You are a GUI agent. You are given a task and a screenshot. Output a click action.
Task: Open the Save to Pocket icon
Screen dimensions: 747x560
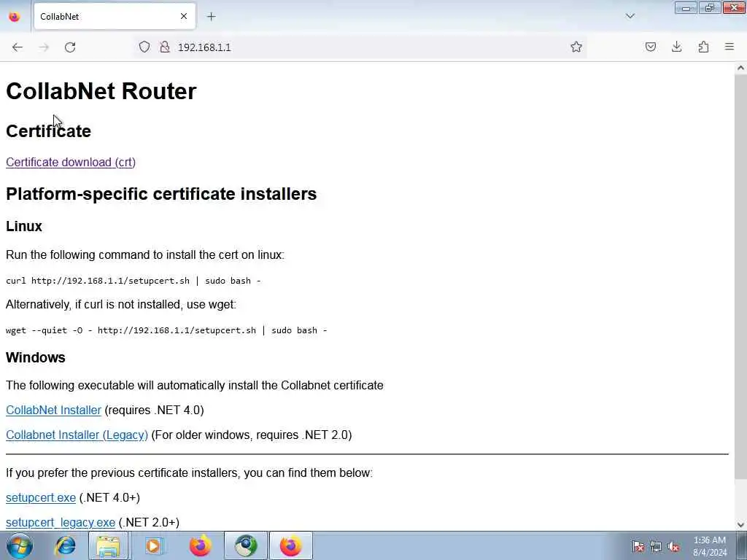tap(650, 47)
